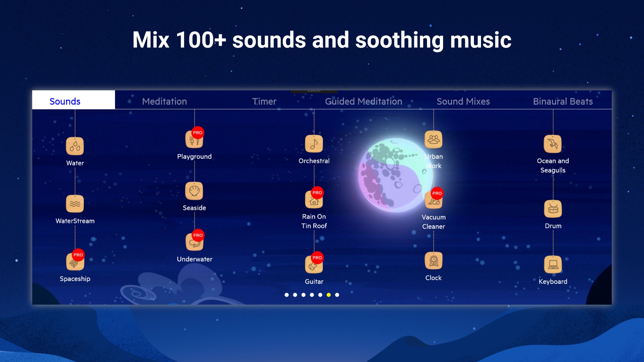Viewport: 644px width, 362px height.
Task: Enable the Urban Work sound
Action: click(433, 140)
